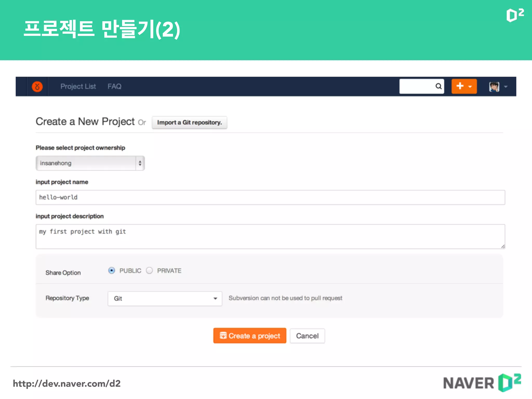Click the Subversion can not be used note
Image resolution: width=532 pixels, height=399 pixels.
click(x=285, y=298)
